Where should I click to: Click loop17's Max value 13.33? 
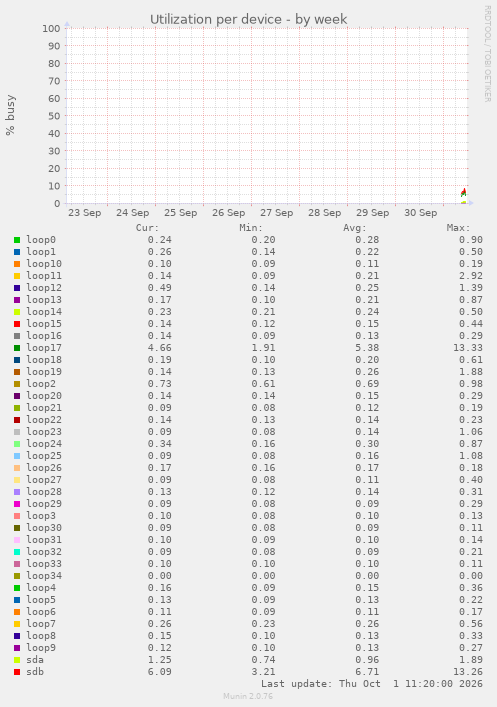click(x=468, y=348)
